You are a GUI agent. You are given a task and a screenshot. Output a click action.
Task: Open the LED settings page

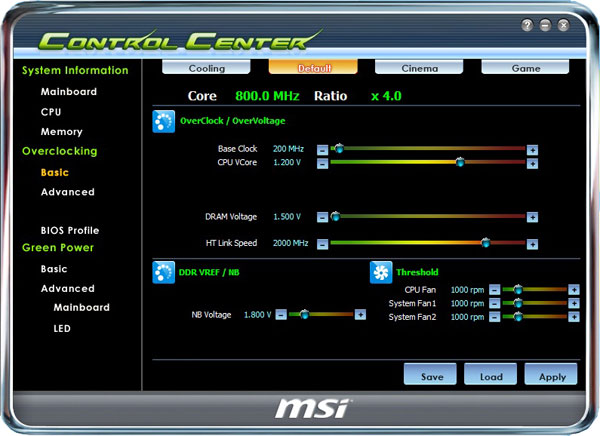tap(62, 328)
